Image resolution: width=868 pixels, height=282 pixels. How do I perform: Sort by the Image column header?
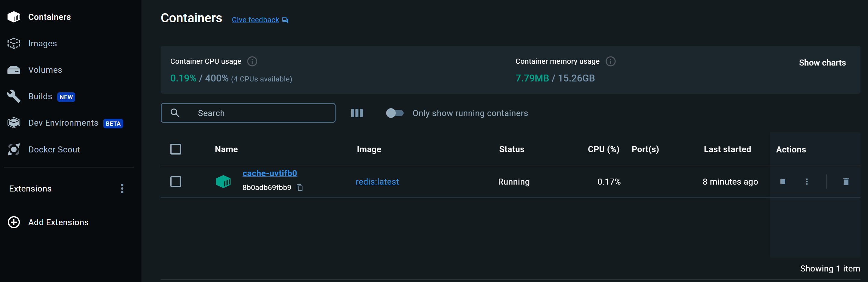(369, 149)
